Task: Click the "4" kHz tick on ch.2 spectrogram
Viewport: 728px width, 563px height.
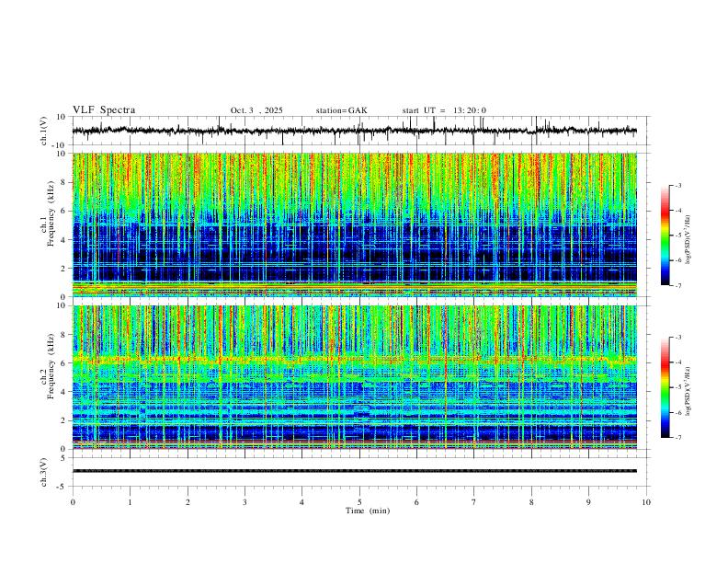Action: point(64,392)
